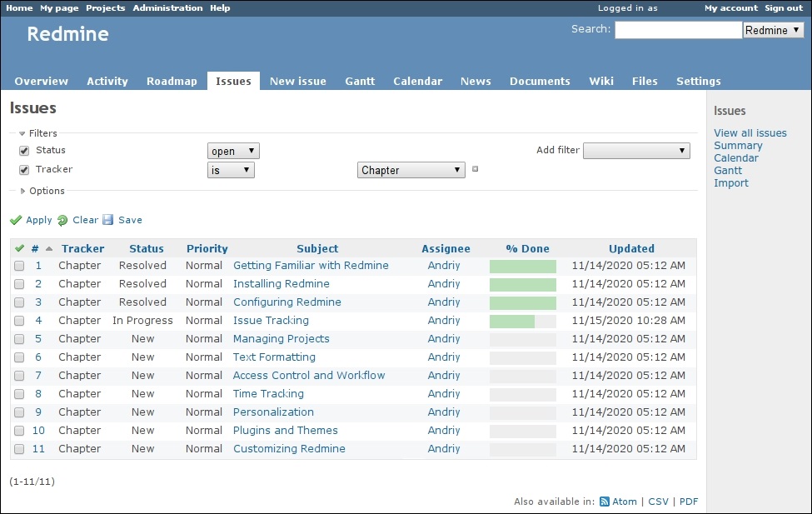This screenshot has height=514, width=812.
Task: Tick the checkbox for Time Tracking row
Action: click(19, 394)
